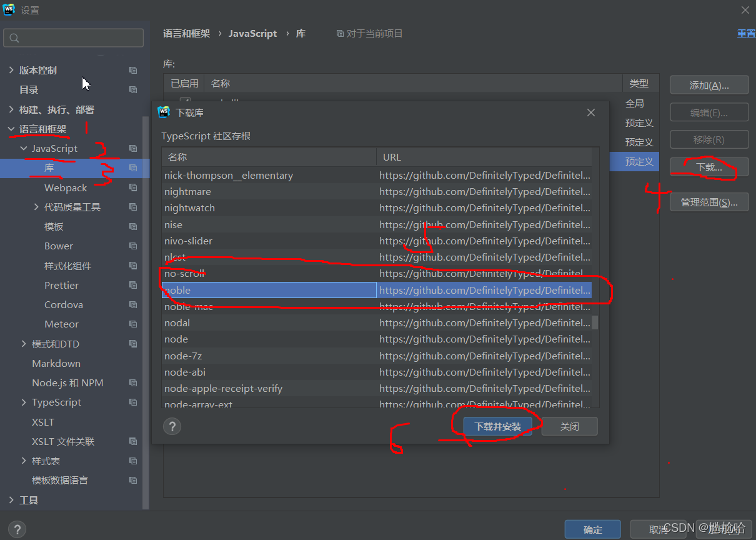756x540 pixels.
Task: Click the URL column header
Action: pyautogui.click(x=484, y=157)
